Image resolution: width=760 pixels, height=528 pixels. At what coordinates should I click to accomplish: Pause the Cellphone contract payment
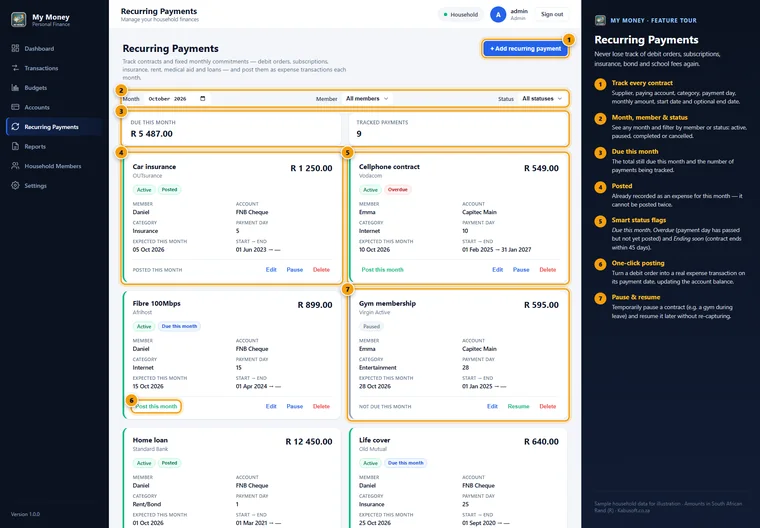click(x=521, y=270)
